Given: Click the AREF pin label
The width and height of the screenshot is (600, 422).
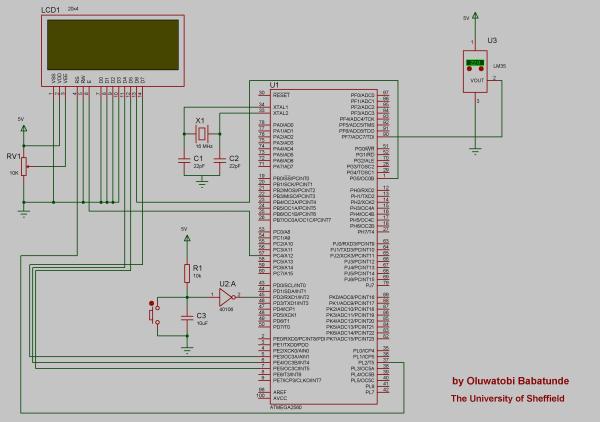Looking at the screenshot, I should pyautogui.click(x=279, y=392).
